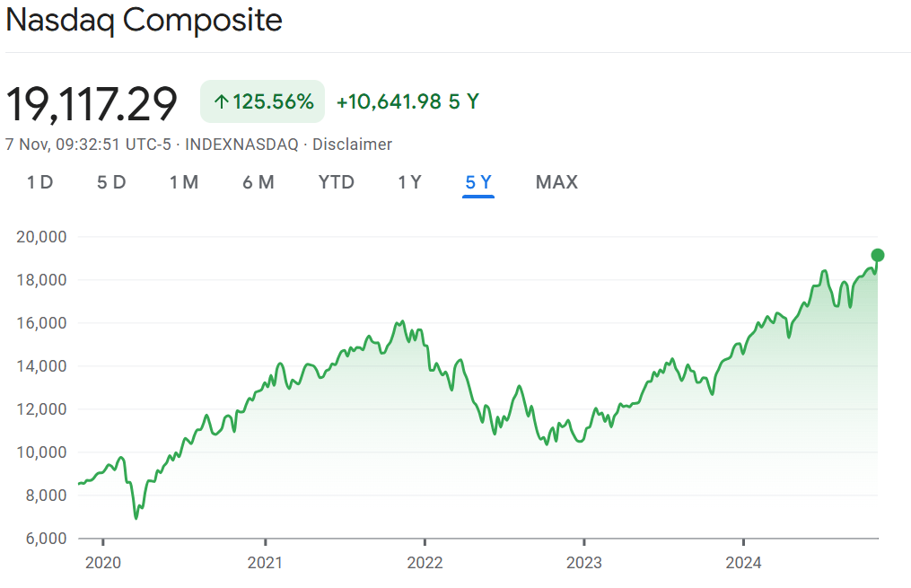
Task: Reselect the active 5Y range
Action: click(478, 181)
